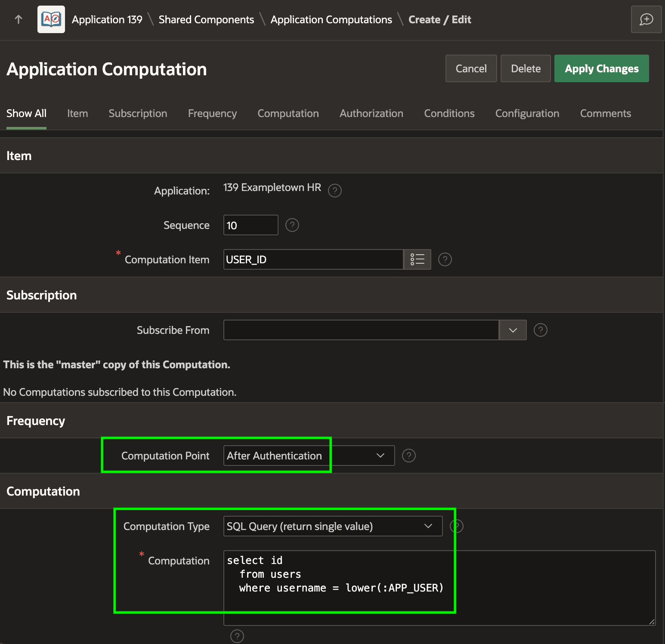
Task: Switch to the Authorization tab
Action: pyautogui.click(x=371, y=114)
